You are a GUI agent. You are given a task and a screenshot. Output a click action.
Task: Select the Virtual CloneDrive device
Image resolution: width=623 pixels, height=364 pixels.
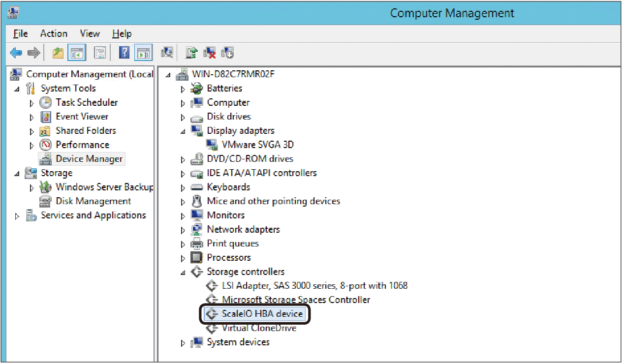click(259, 328)
